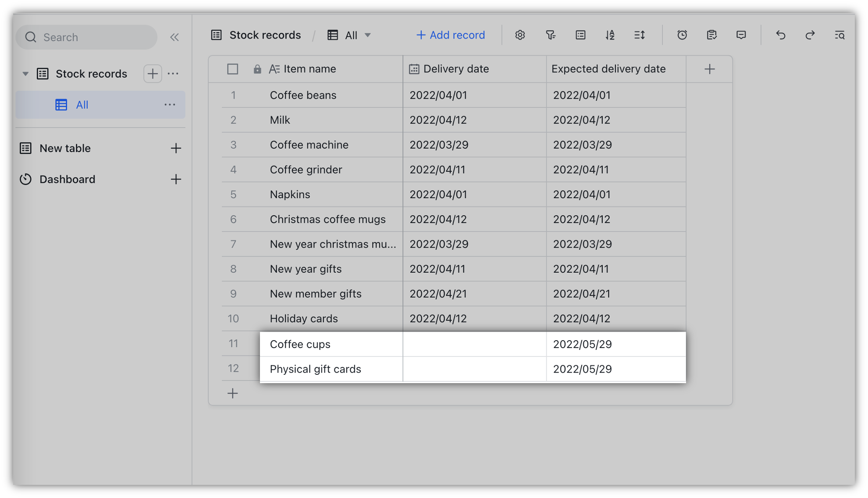Collapse the sidebar with the double chevron
This screenshot has width=868, height=498.
174,37
